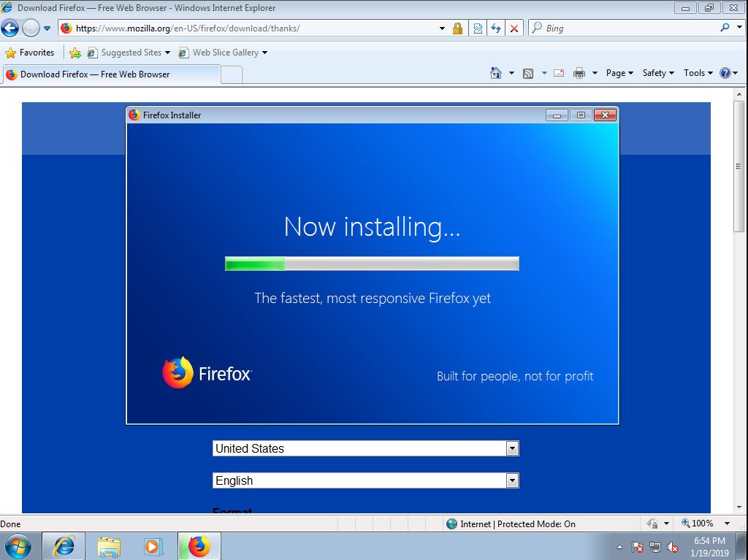Viewport: 748px width, 560px height.
Task: Open the Page menu
Action: [619, 73]
